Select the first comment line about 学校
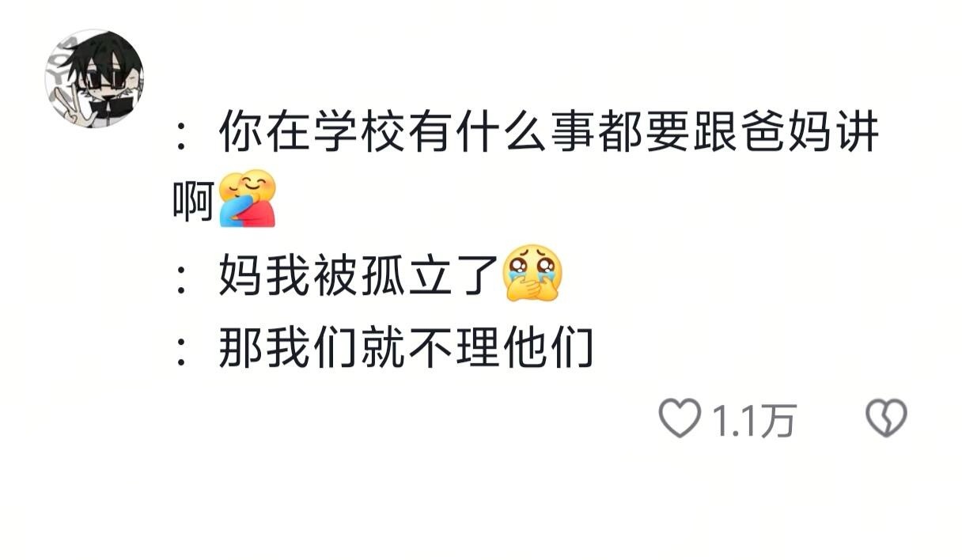 [525, 164]
